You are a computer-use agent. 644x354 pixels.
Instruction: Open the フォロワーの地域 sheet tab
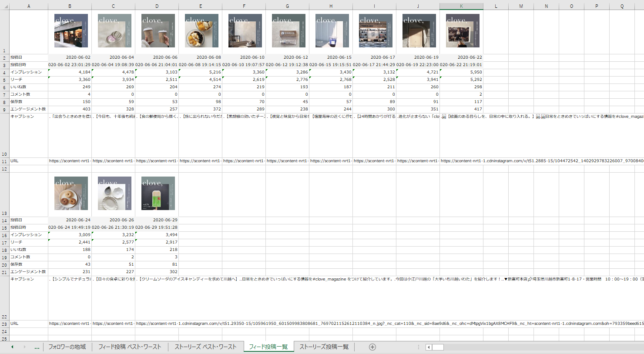[x=67, y=347]
